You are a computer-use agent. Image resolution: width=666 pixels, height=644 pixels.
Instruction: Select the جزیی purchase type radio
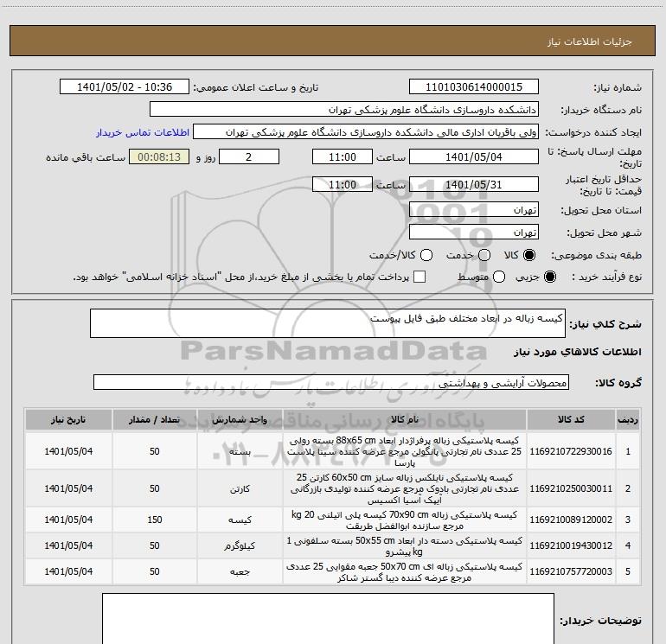(x=549, y=277)
